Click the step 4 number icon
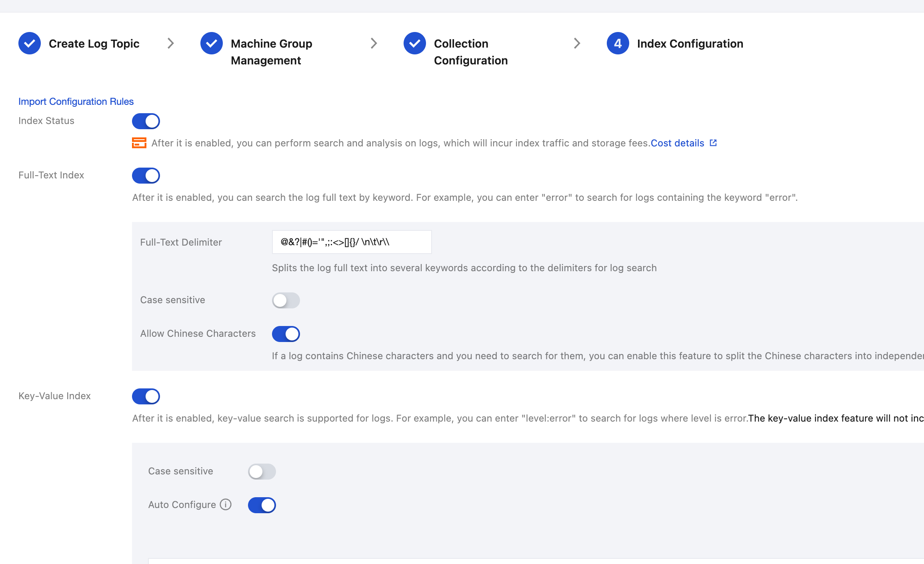Viewport: 924px width, 564px height. click(x=618, y=43)
